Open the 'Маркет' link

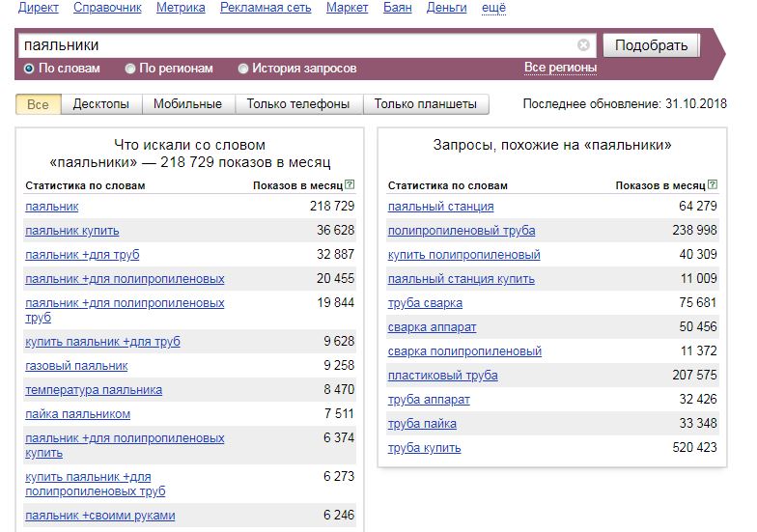point(348,8)
